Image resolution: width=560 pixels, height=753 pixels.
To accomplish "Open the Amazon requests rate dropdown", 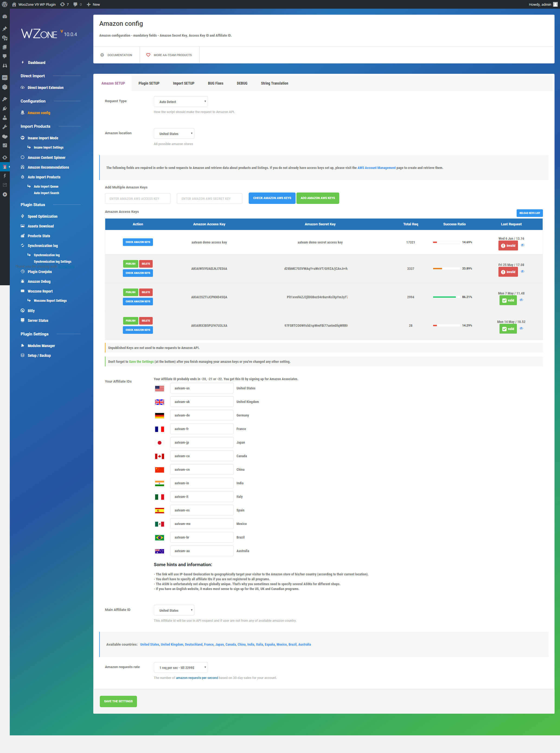I will (181, 668).
